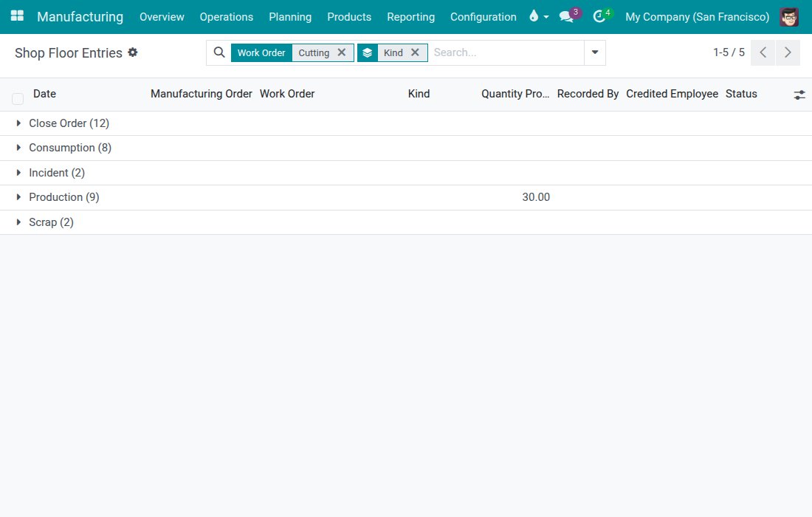Open the activities clock icon
This screenshot has width=812, height=517.
[599, 16]
